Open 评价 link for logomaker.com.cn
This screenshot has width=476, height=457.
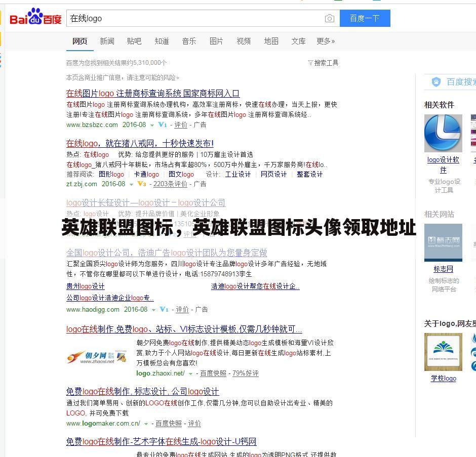tap(194, 423)
